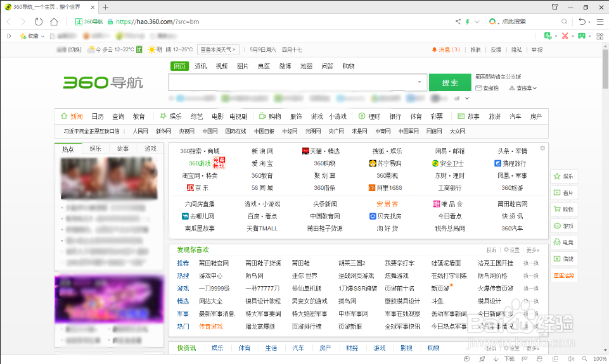This screenshot has width=609, height=364.
Task: Click sidebar 借钱 shortcut
Action: [x=564, y=259]
